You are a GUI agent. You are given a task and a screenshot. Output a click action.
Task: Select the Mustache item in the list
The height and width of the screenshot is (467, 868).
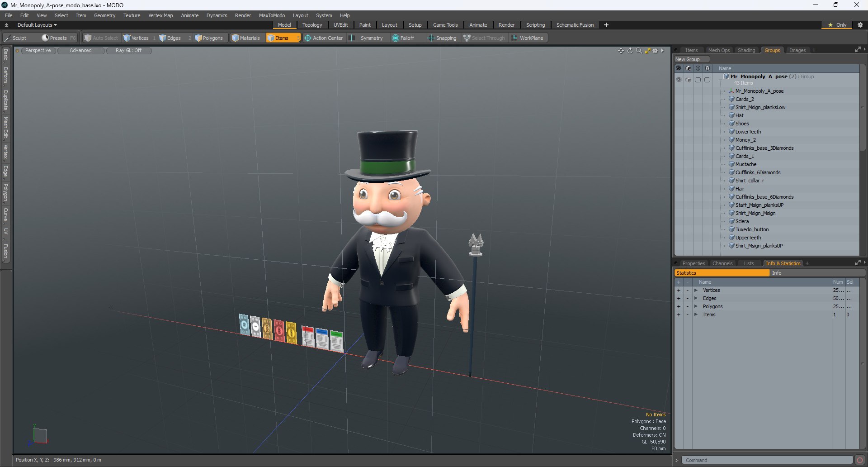point(746,164)
